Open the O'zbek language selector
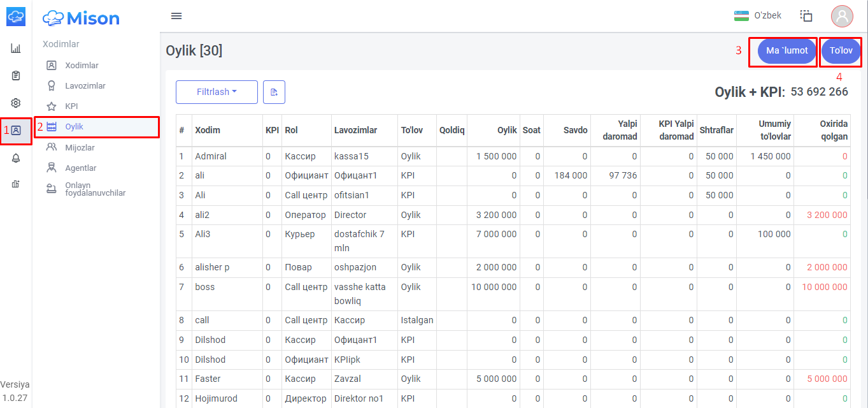This screenshot has height=408, width=868. pos(758,15)
